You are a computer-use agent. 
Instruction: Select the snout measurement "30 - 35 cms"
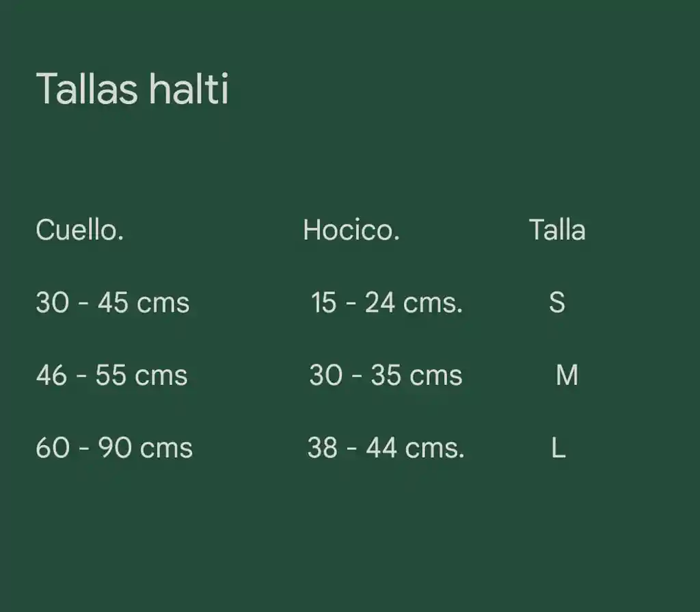[386, 375]
